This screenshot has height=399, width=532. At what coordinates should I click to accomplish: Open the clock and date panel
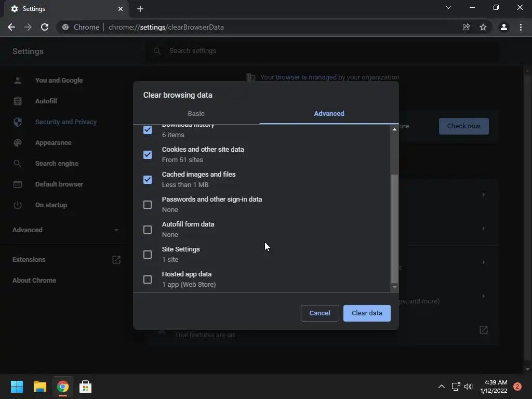tap(494, 387)
